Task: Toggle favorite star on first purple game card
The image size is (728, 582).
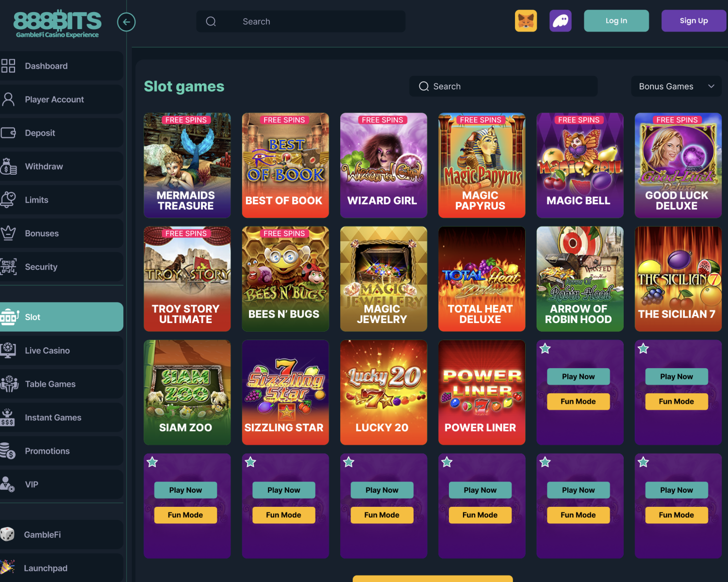Action: click(x=545, y=348)
